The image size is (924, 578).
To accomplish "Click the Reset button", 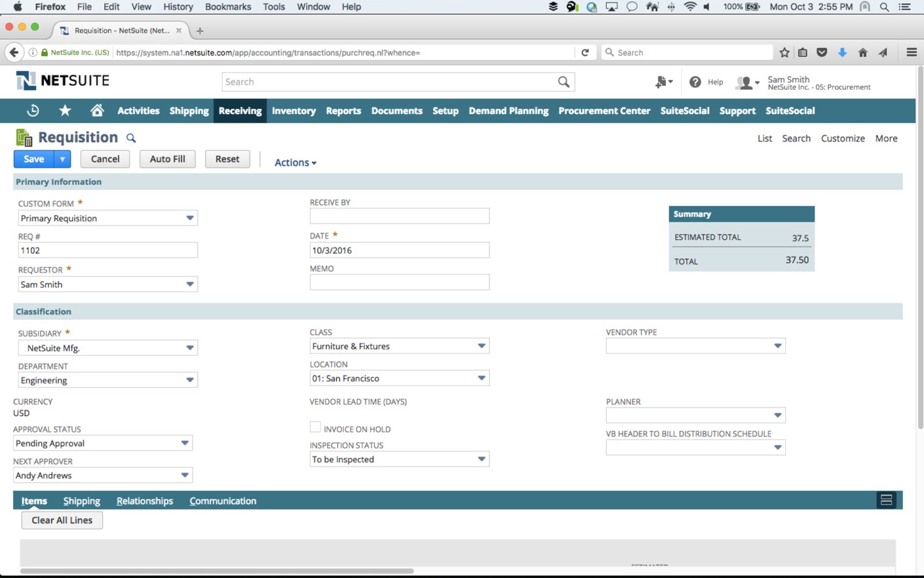I will pyautogui.click(x=227, y=159).
